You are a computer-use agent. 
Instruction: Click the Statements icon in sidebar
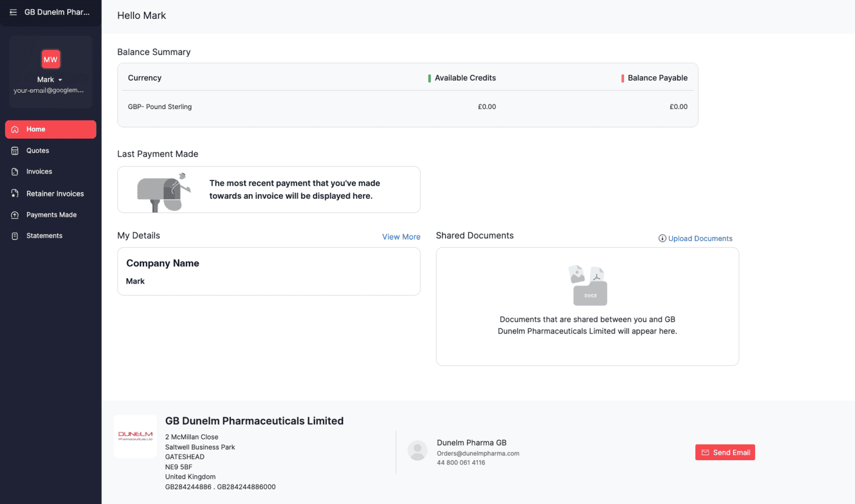point(15,236)
